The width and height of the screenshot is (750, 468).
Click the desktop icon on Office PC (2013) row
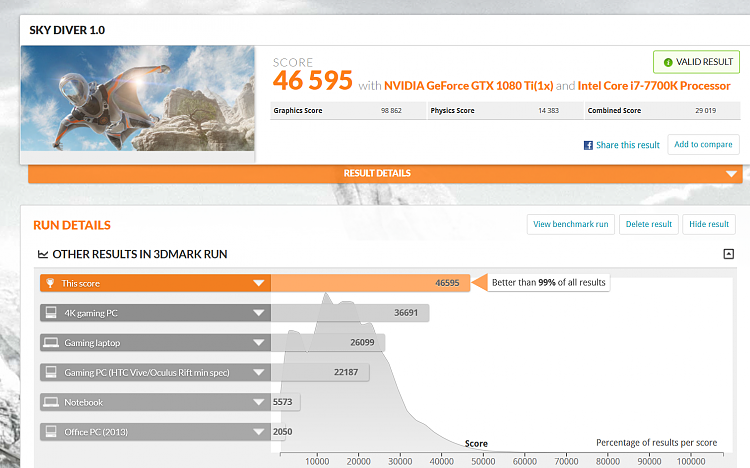(51, 432)
